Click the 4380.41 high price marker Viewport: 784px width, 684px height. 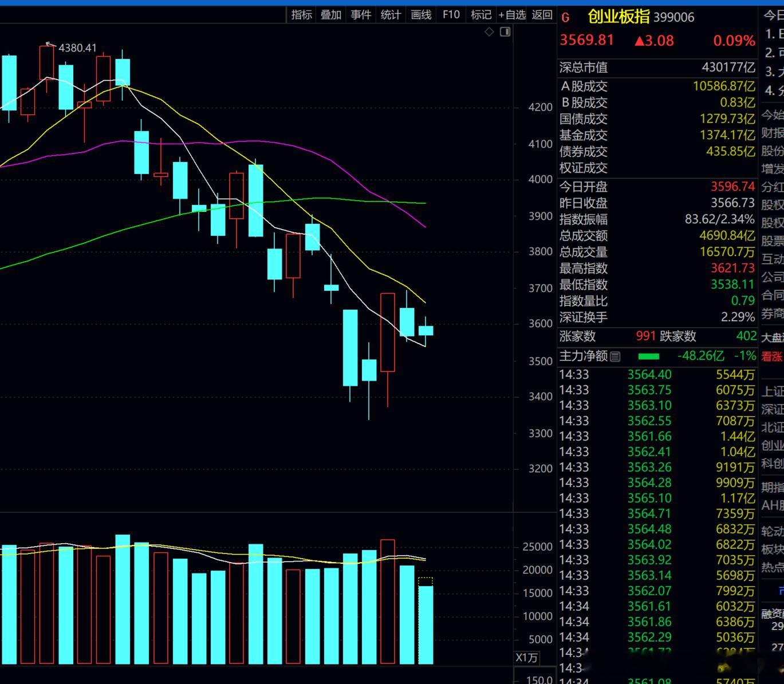tap(77, 48)
